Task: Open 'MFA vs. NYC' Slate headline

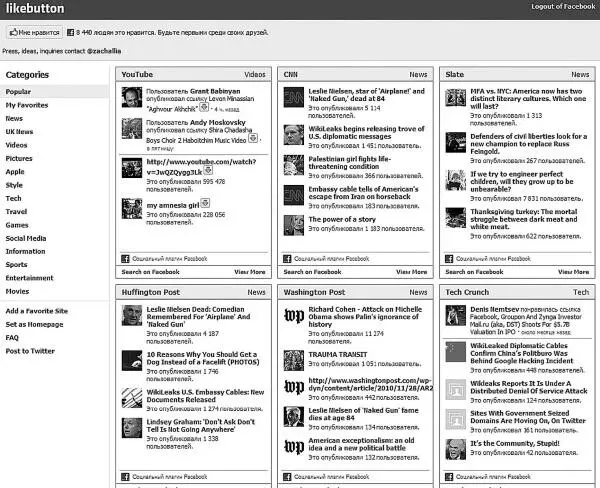Action: tap(528, 99)
